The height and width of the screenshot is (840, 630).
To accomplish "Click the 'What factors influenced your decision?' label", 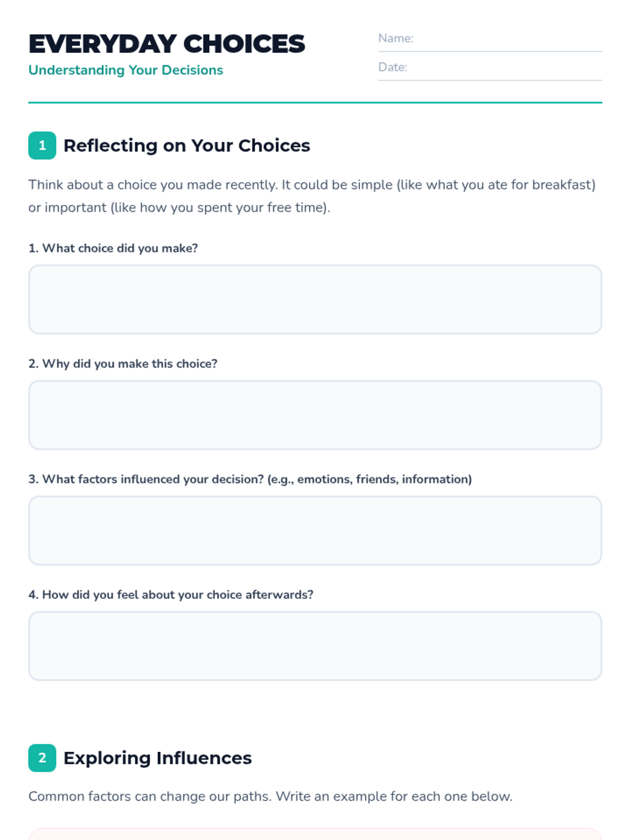I will [x=250, y=479].
